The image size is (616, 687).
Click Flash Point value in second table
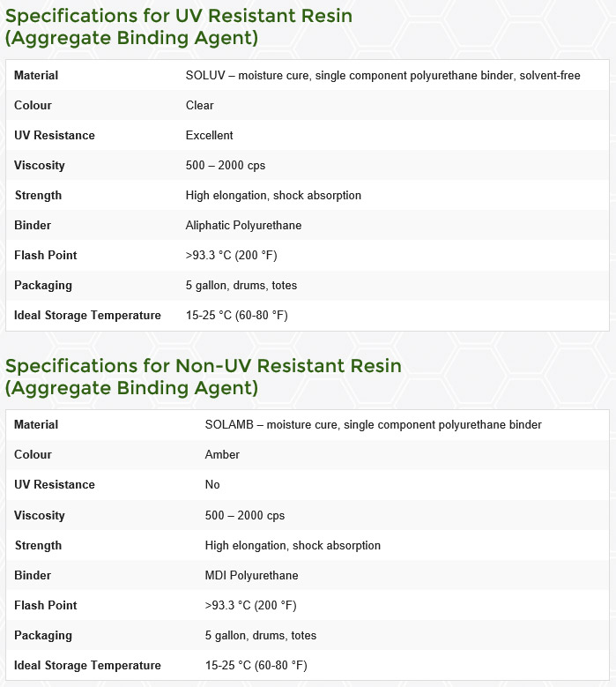[250, 606]
